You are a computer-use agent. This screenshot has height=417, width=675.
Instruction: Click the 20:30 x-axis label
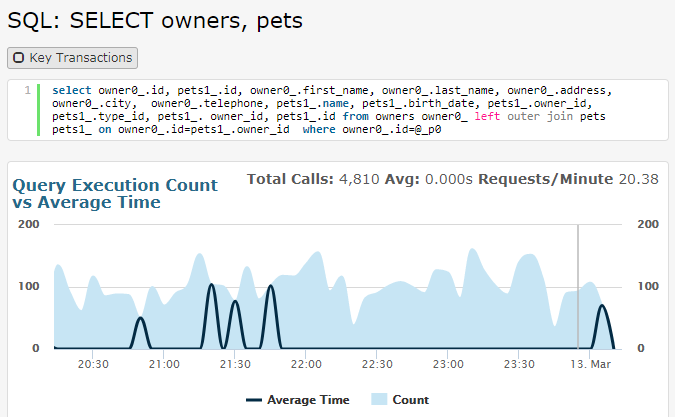coord(93,364)
